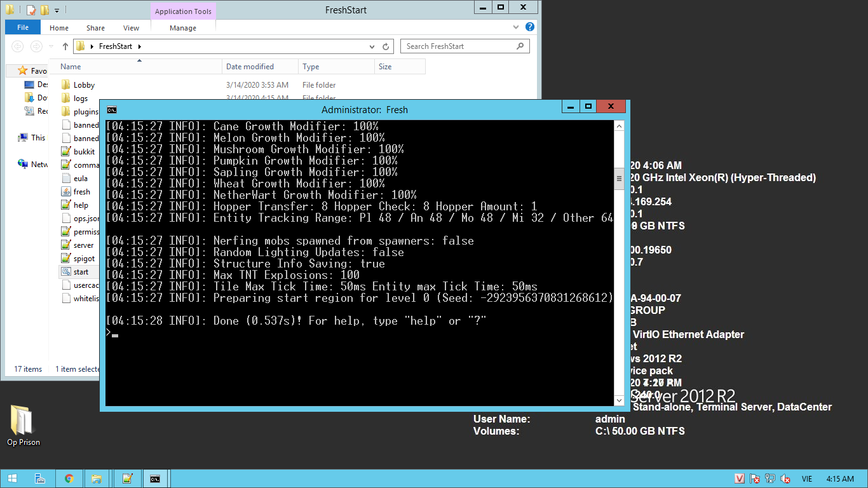
Task: Open Server Manager from the taskbar
Action: (39, 478)
